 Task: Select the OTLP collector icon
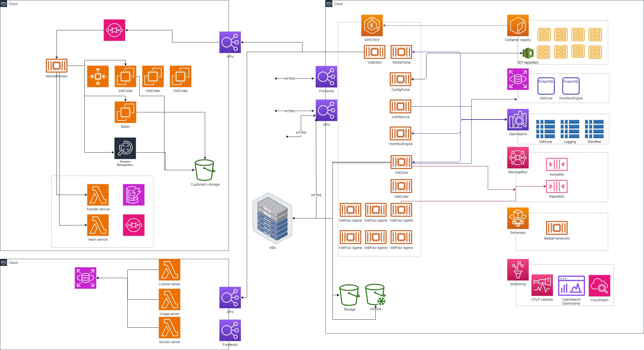click(x=542, y=285)
